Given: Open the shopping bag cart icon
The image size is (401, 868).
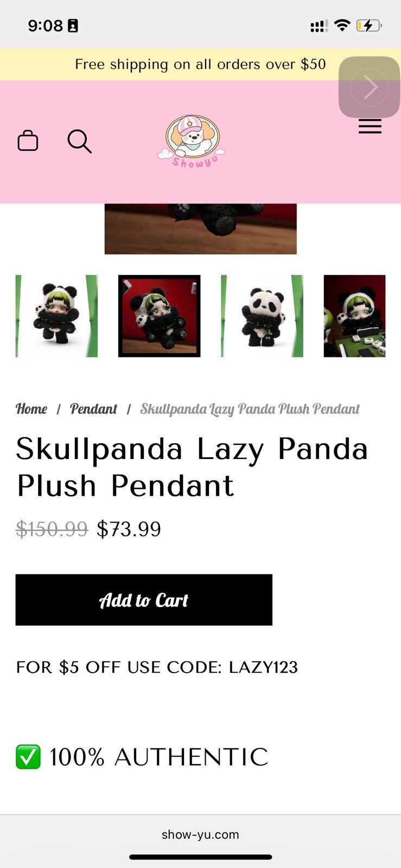Looking at the screenshot, I should pos(28,141).
